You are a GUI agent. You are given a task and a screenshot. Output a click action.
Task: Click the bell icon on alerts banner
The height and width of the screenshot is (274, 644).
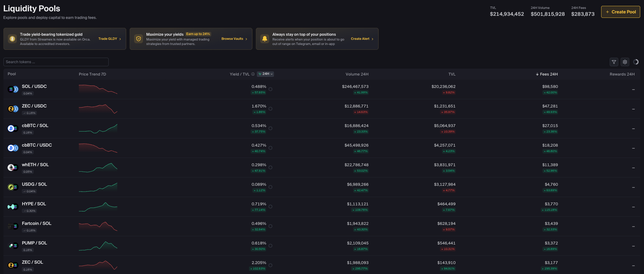[x=265, y=39]
